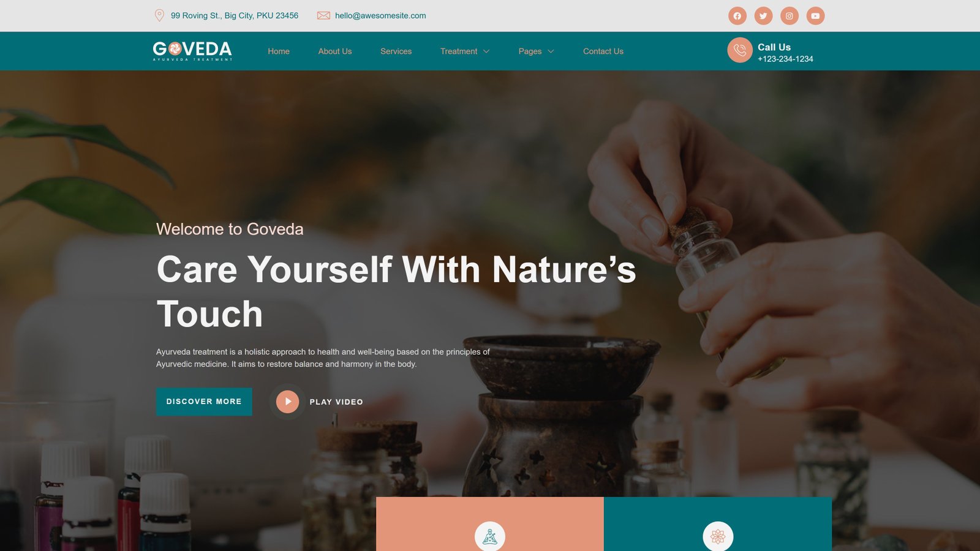The height and width of the screenshot is (551, 980).
Task: Click the +123-234-1234 phone number
Action: point(785,59)
